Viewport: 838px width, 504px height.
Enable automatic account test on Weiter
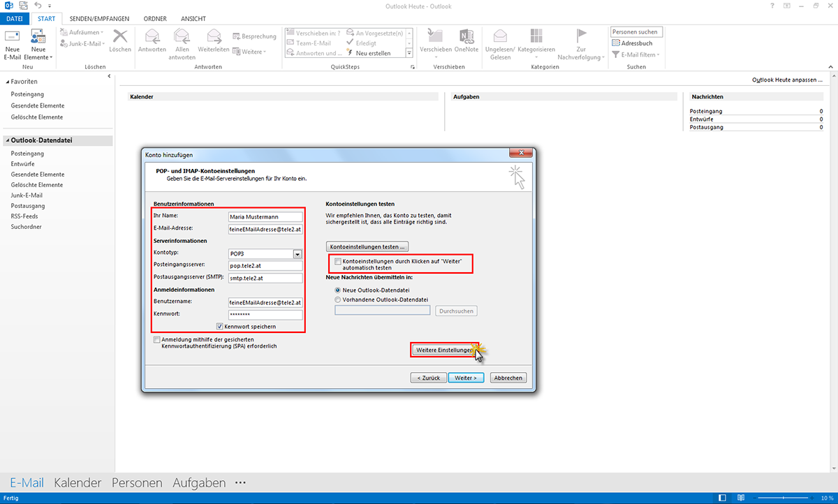coord(338,262)
